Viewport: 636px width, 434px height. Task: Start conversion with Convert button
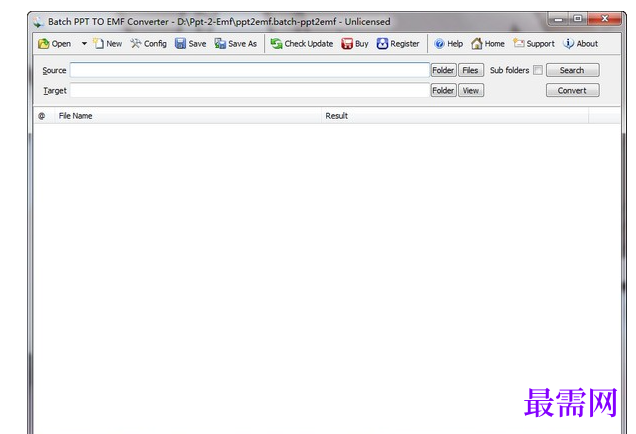tap(572, 90)
